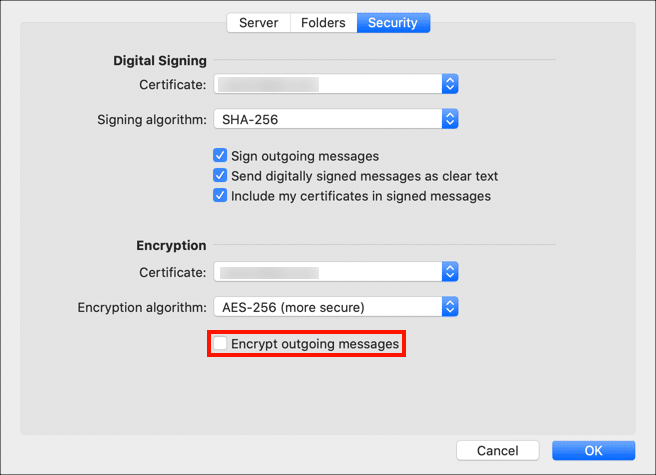
Task: Click the Encryption section heading
Action: tap(171, 245)
